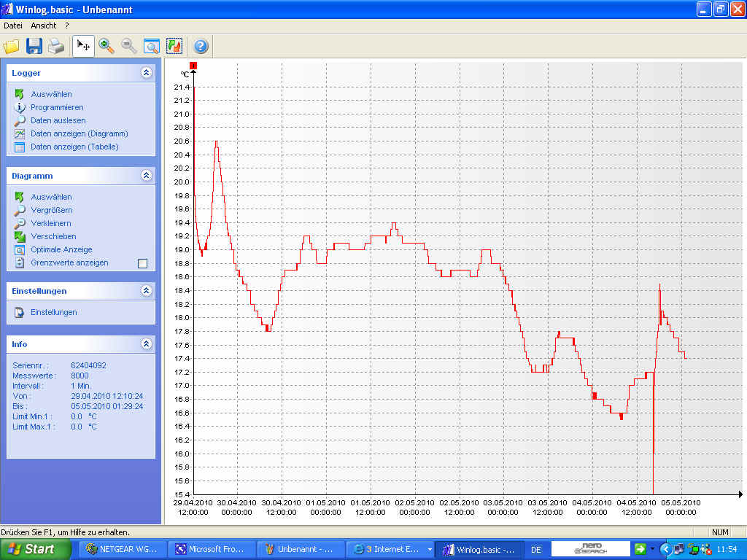Click the Verschieben green arrows icon
This screenshot has height=560, width=747.
click(x=20, y=236)
